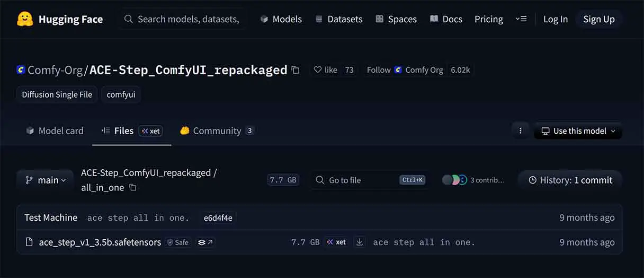Screen dimensions: 644x278
Task: Download the ace_step_v1_3.5b.safetensors file
Action: pos(360,242)
